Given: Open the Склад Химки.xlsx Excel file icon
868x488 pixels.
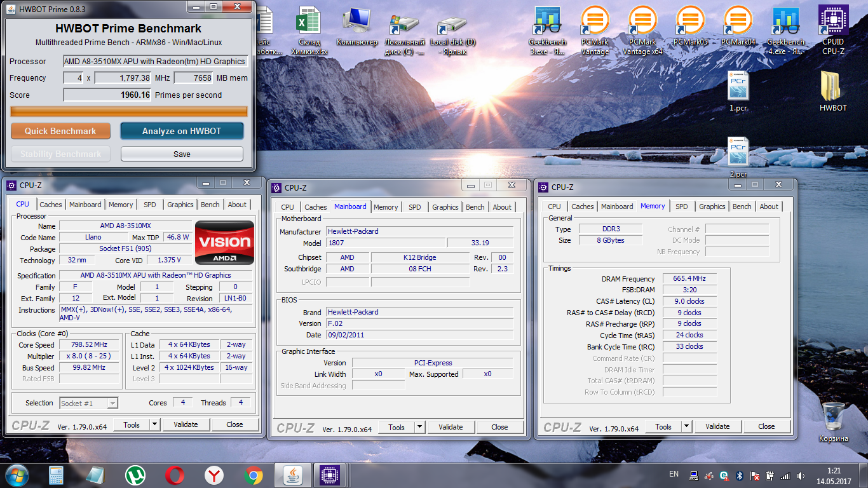Looking at the screenshot, I should pos(309,30).
